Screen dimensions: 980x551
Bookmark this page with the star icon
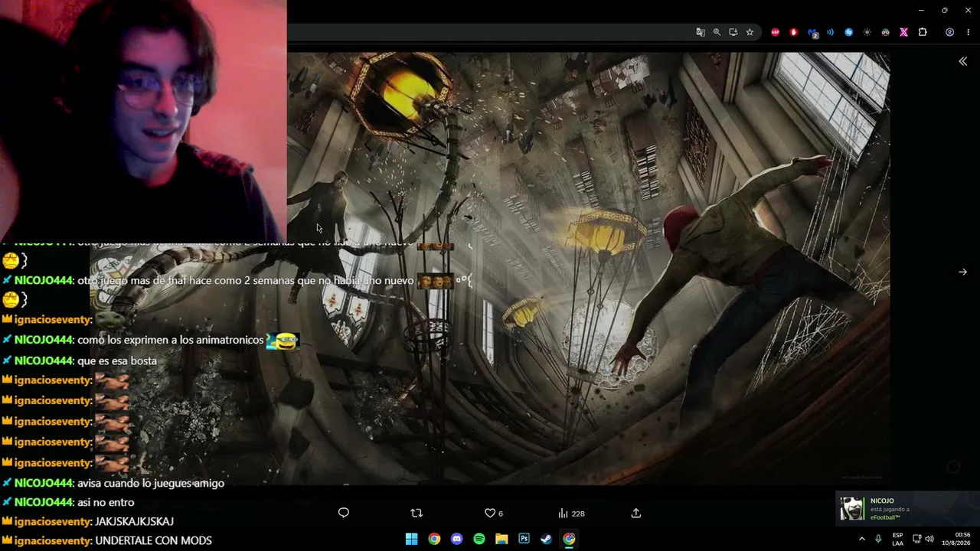750,32
